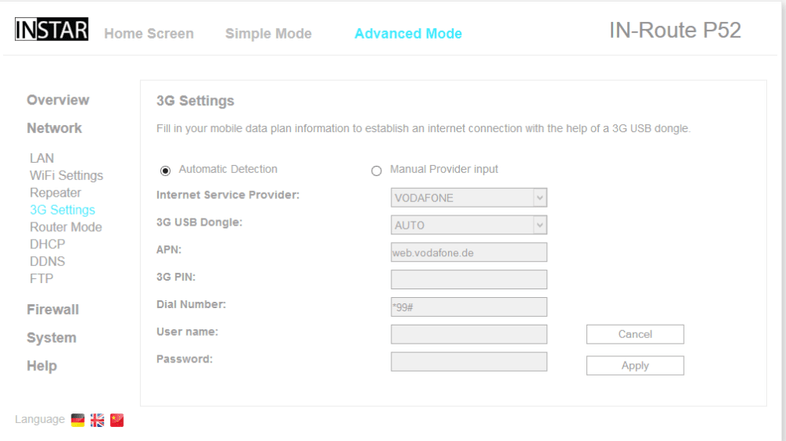Image resolution: width=786 pixels, height=441 pixels.
Task: Expand the System menu section
Action: coord(51,338)
